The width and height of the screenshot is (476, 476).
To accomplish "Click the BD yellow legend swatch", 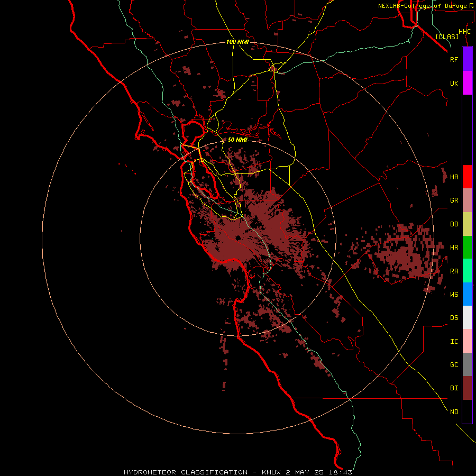I will pos(467,224).
